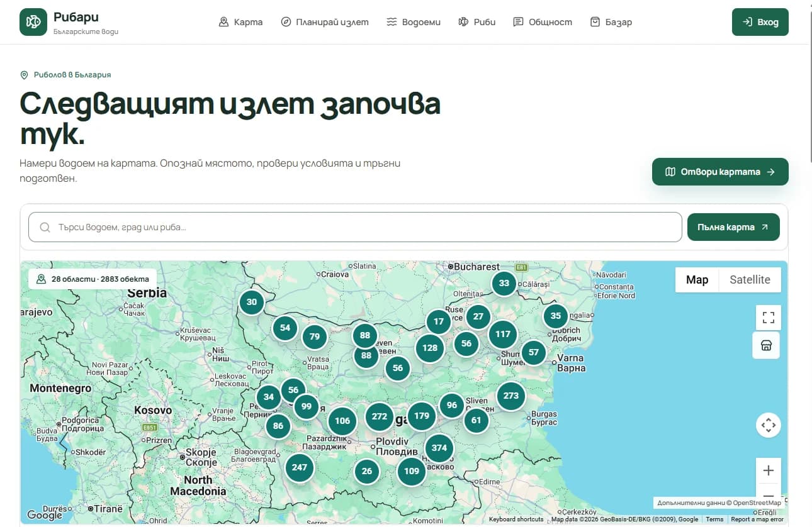The width and height of the screenshot is (812, 527).
Task: Go to Планирай излет page
Action: 325,22
